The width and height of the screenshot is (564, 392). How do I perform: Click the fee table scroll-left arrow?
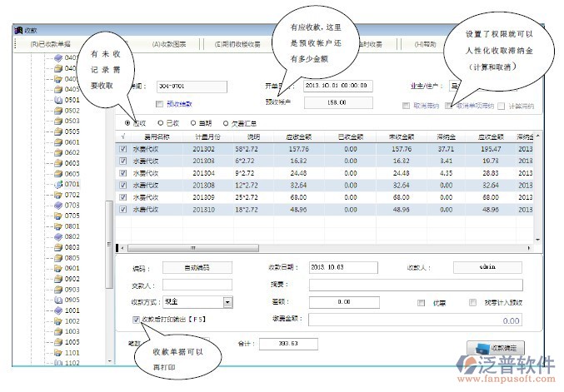click(x=122, y=248)
